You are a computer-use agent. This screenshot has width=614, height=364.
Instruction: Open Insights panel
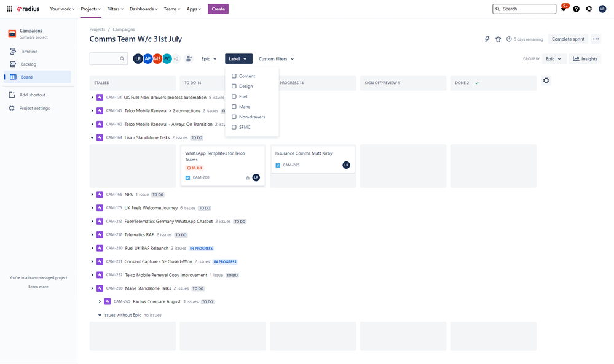point(585,59)
